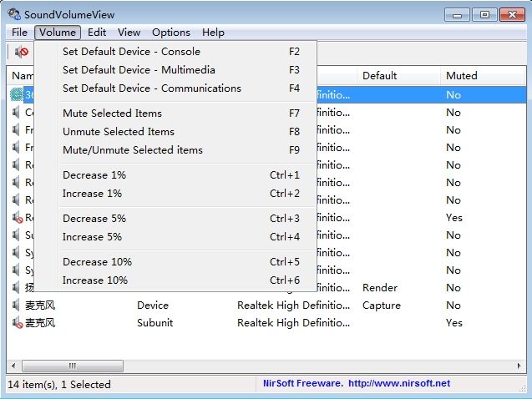Select the muted speaker icon beside Yes row
This screenshot has width=532, height=399.
pos(17,217)
